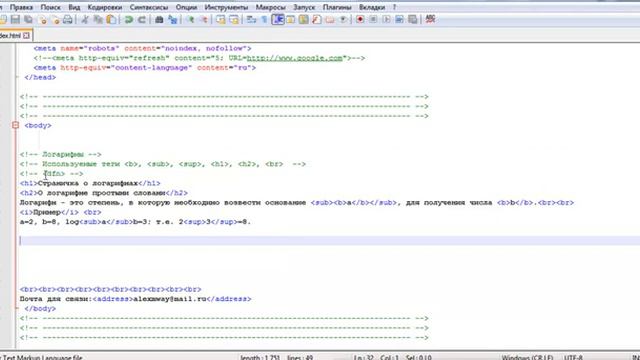The image size is (640, 360).
Task: Open the Инструменты menu
Action: click(x=226, y=7)
